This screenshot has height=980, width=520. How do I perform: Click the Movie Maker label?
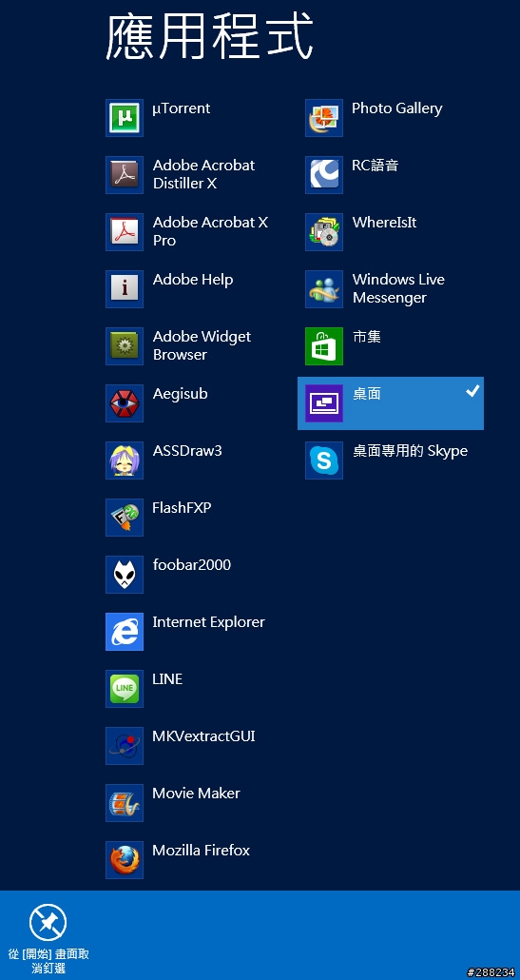[x=196, y=794]
